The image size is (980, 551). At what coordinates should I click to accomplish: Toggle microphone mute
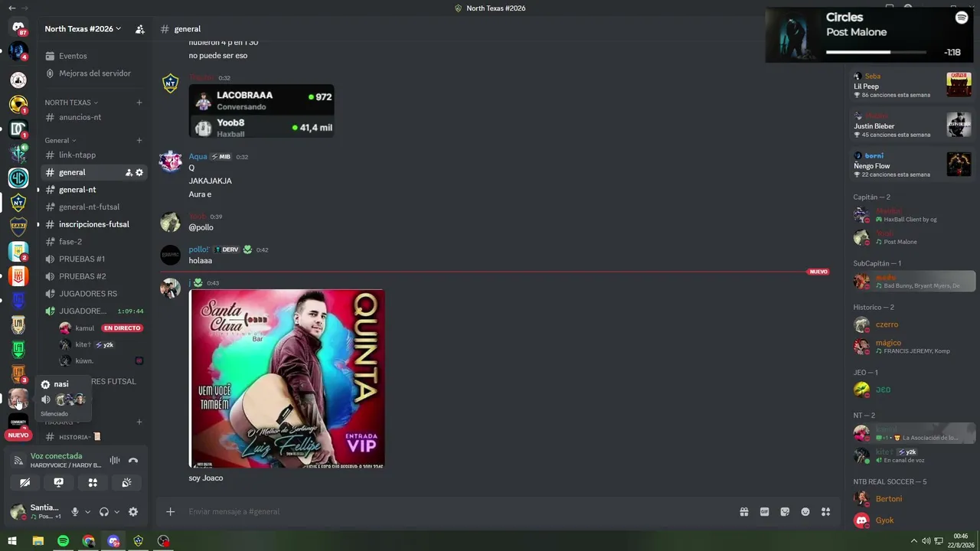point(75,512)
